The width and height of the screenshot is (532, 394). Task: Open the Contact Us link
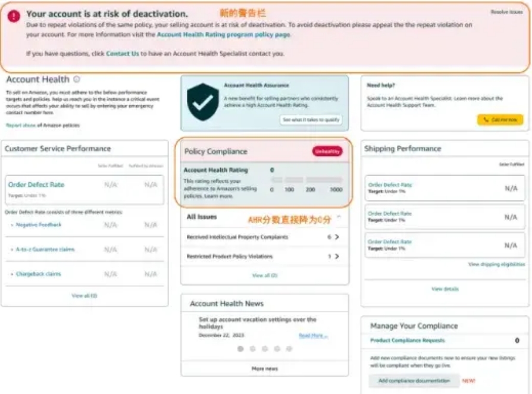(123, 54)
